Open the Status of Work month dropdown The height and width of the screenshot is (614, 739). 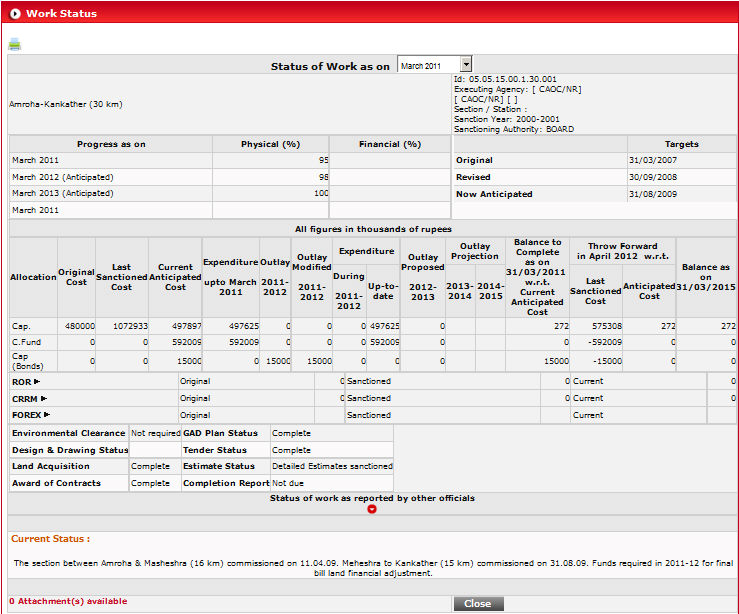click(x=465, y=65)
